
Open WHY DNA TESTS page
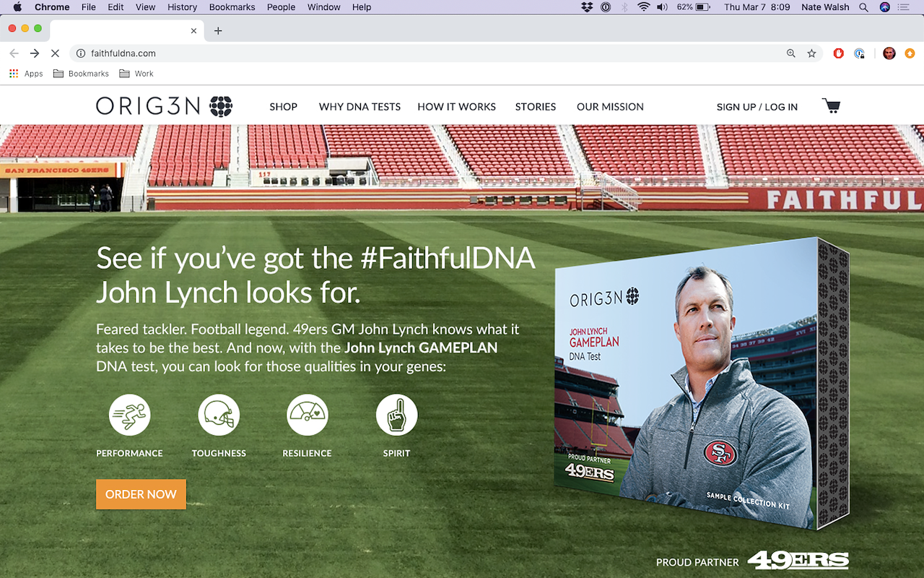click(359, 107)
